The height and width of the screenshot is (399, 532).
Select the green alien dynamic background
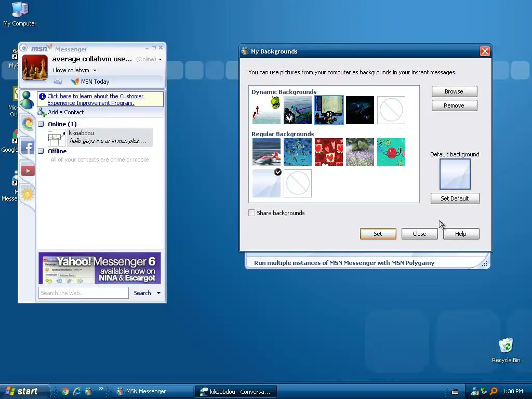coord(267,110)
